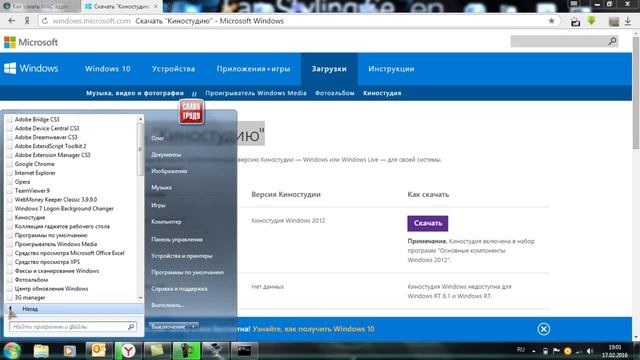Launch Adobe Dreamweaver CS3
The width and height of the screenshot is (640, 360).
pyautogui.click(x=46, y=137)
